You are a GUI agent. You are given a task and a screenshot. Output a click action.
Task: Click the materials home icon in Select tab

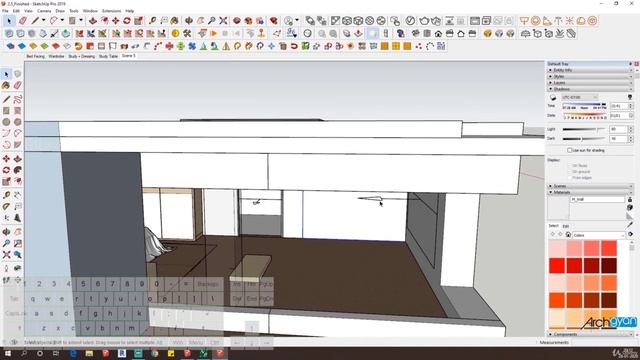[x=568, y=235]
